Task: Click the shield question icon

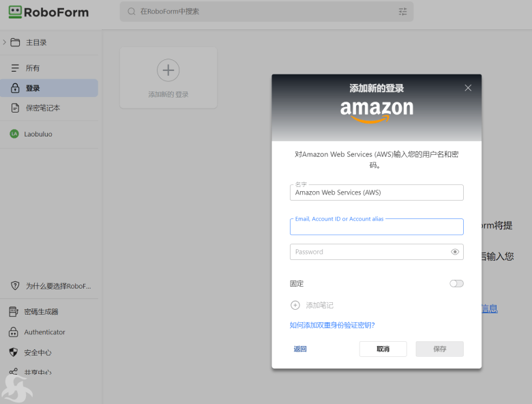Action: click(15, 286)
